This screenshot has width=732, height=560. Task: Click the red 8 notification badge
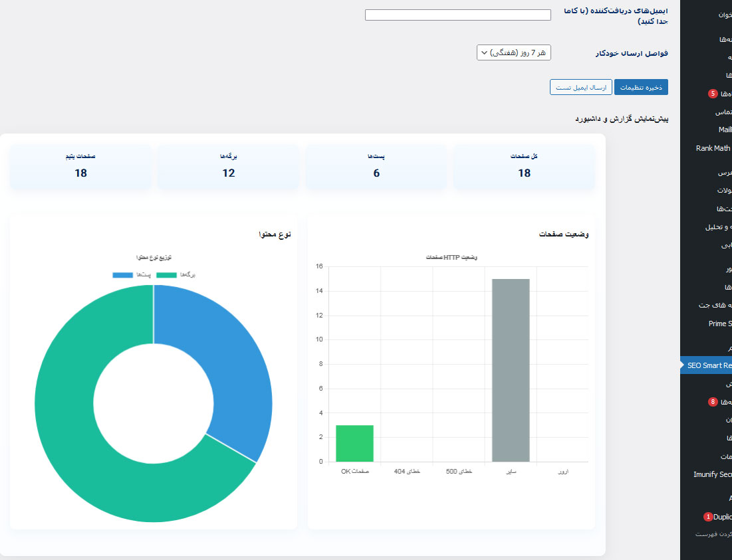[x=713, y=401]
